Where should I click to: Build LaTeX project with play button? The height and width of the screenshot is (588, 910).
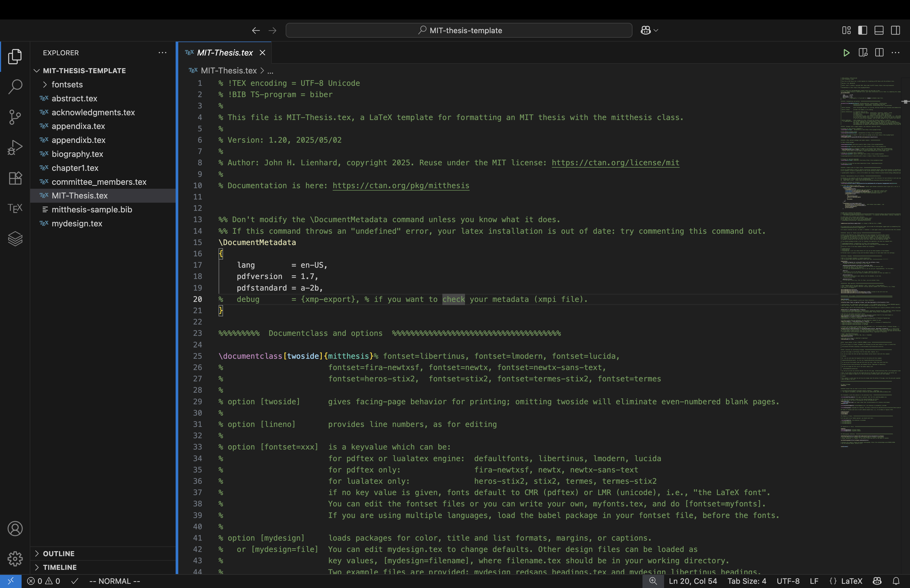pos(846,53)
